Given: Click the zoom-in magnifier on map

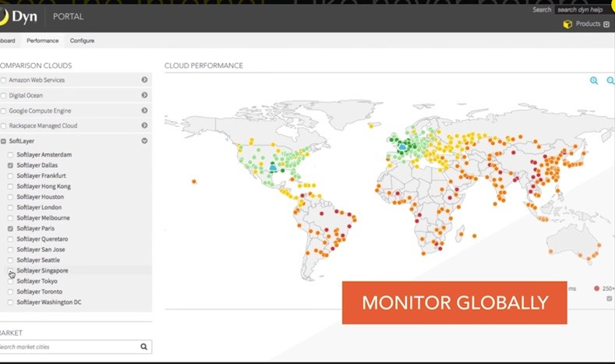Looking at the screenshot, I should pos(594,80).
